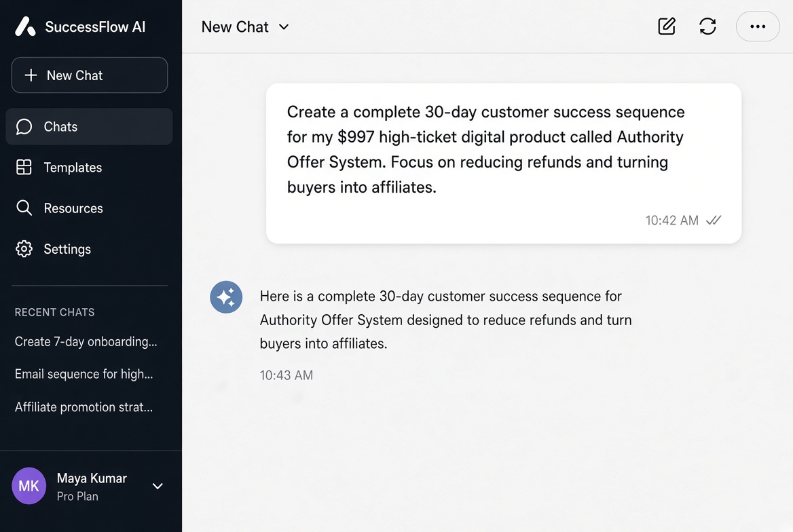The height and width of the screenshot is (532, 793).
Task: Click the Resources magnifier icon
Action: [x=24, y=208]
